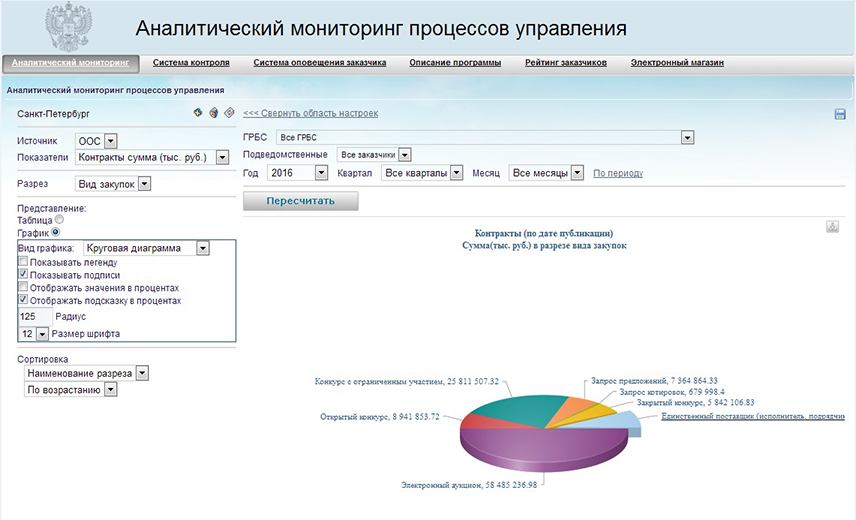Click the blue round icon beside Санкт-Петербург
The image size is (856, 520).
pyautogui.click(x=198, y=113)
